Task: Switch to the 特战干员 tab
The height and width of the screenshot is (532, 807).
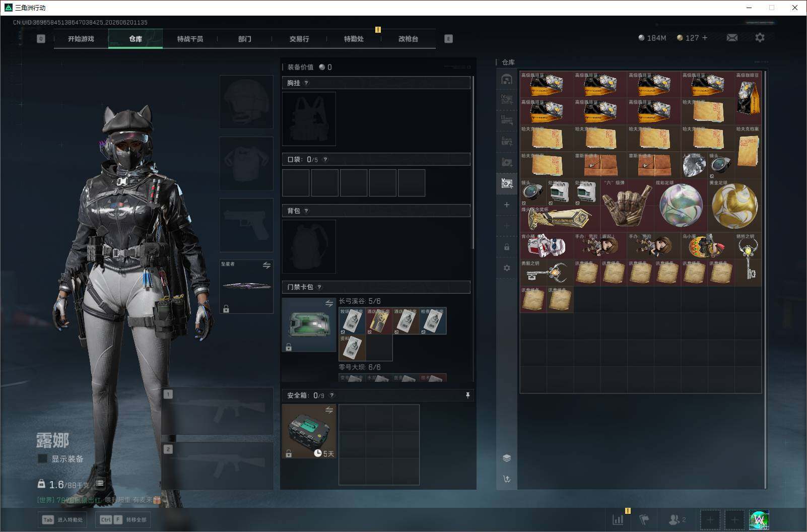Action: (x=190, y=39)
